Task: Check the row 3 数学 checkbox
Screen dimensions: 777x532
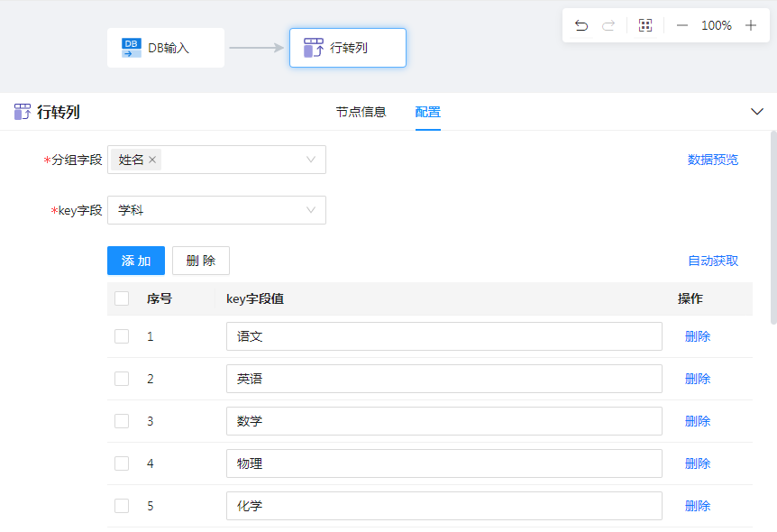Action: 122,421
